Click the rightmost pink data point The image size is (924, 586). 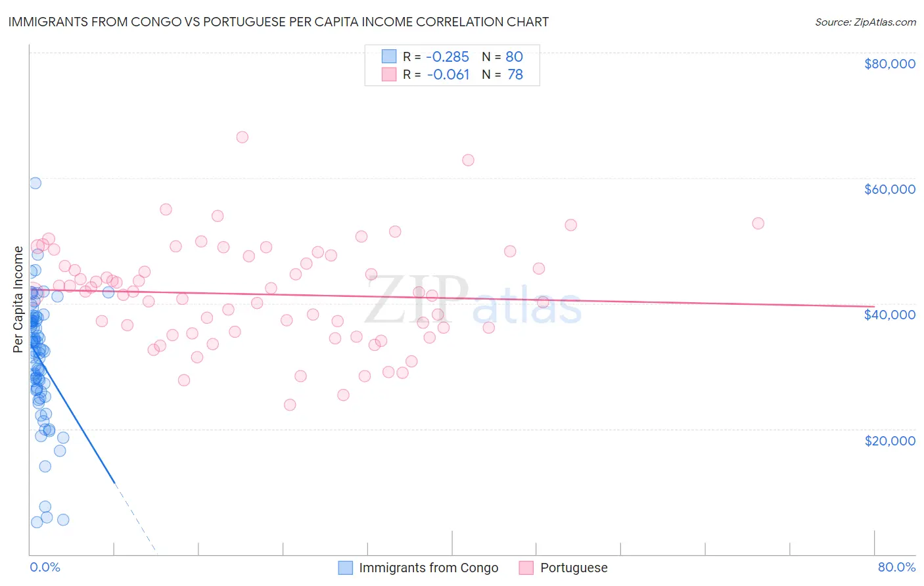click(x=758, y=223)
